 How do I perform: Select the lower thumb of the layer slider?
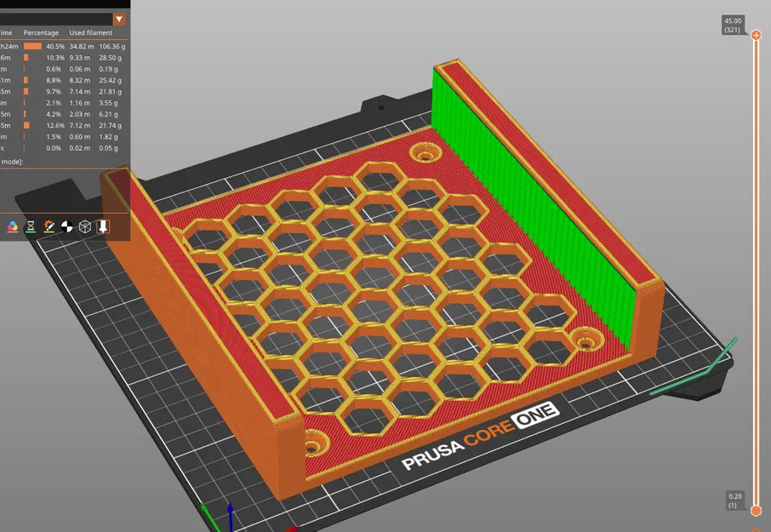point(757,511)
